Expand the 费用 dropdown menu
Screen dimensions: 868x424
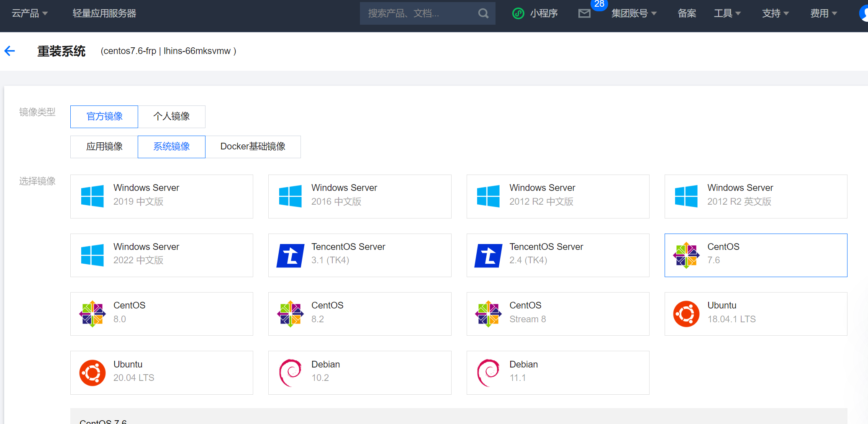coord(824,13)
